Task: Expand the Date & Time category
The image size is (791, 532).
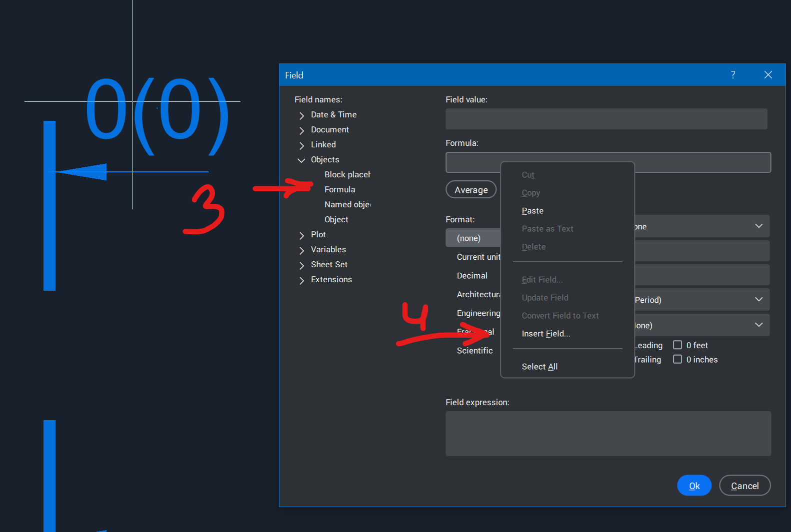Action: 301,115
